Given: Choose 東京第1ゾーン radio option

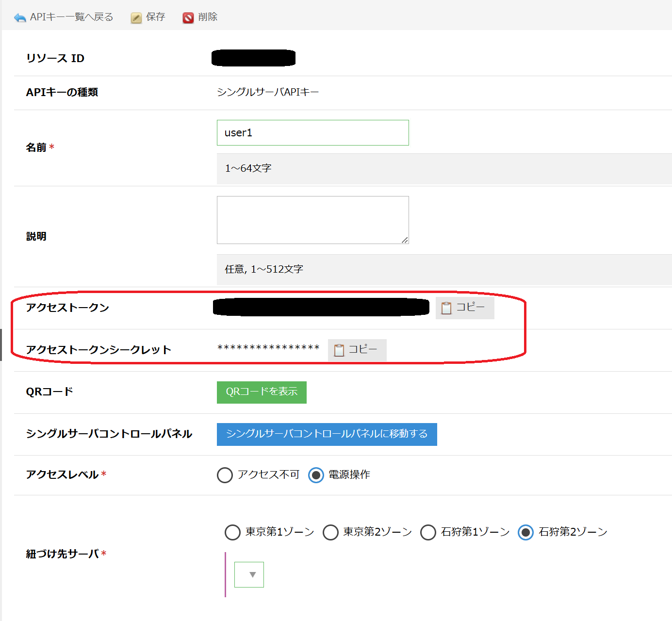Looking at the screenshot, I should pos(232,532).
